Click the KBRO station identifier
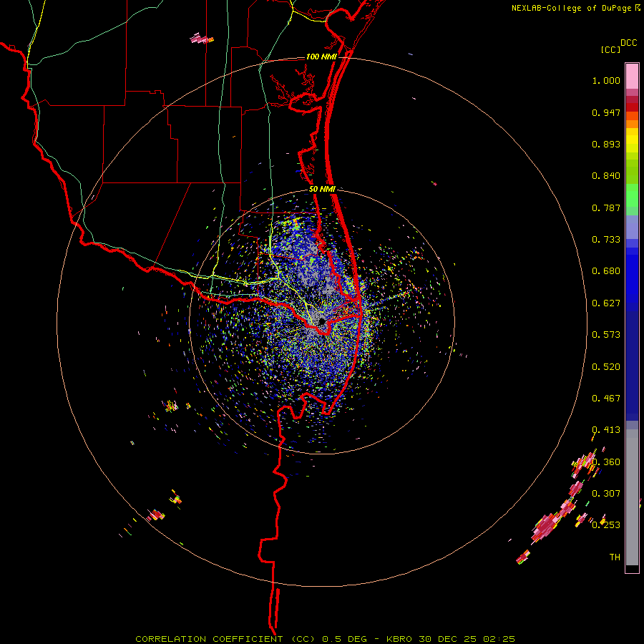 pyautogui.click(x=399, y=639)
